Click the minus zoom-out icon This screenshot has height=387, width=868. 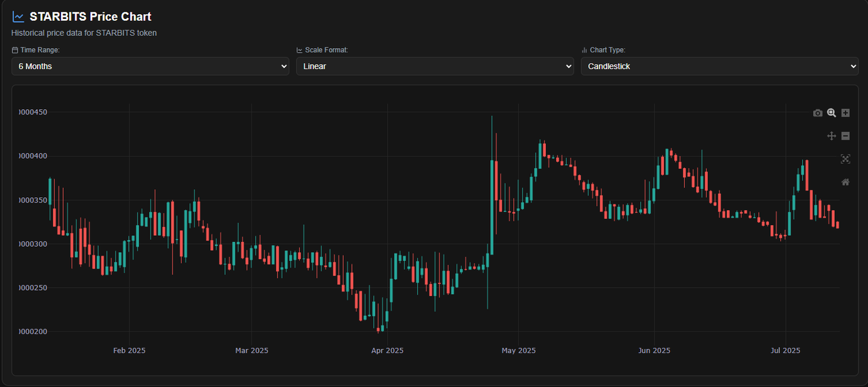pyautogui.click(x=846, y=136)
